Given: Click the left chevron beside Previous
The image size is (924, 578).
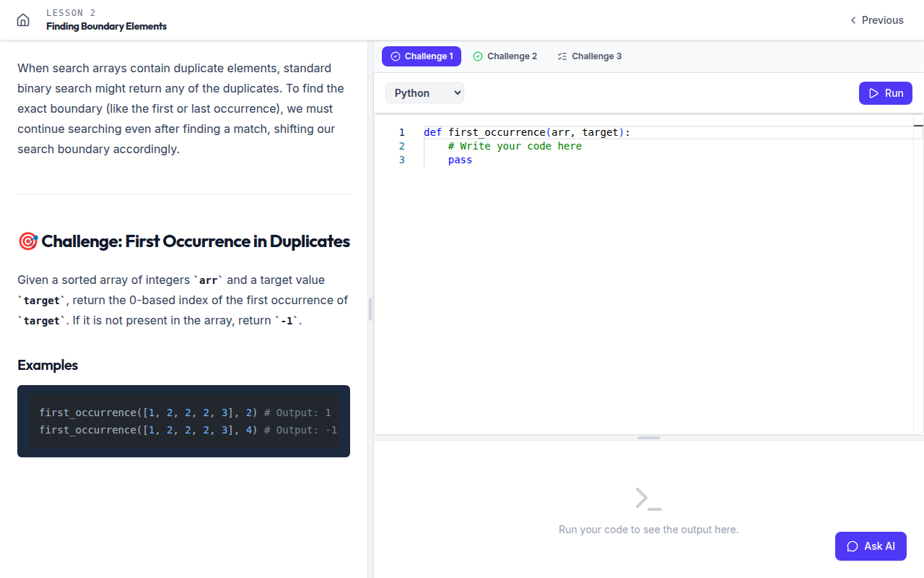Looking at the screenshot, I should coord(853,20).
